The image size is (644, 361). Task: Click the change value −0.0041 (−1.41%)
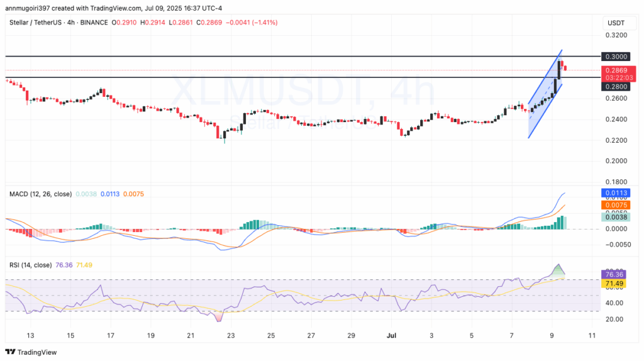252,23
